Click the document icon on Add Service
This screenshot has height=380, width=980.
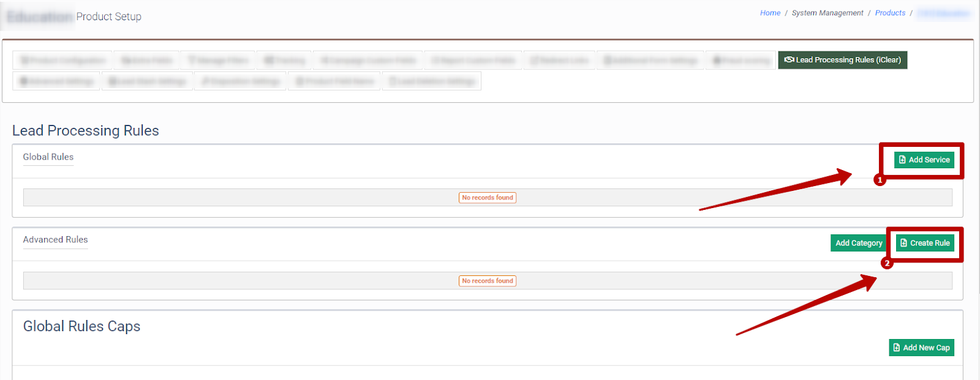pos(902,160)
